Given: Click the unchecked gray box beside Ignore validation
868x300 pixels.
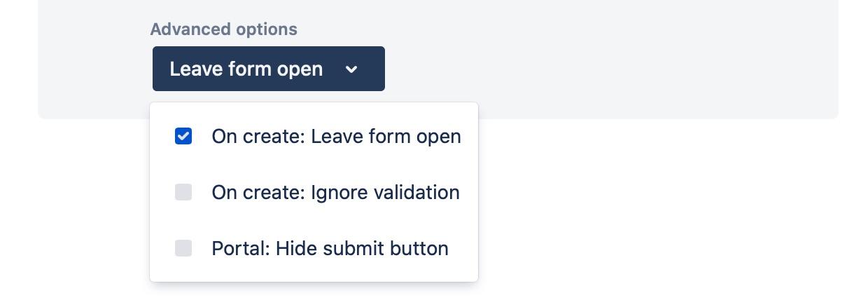Looking at the screenshot, I should coord(183,192).
